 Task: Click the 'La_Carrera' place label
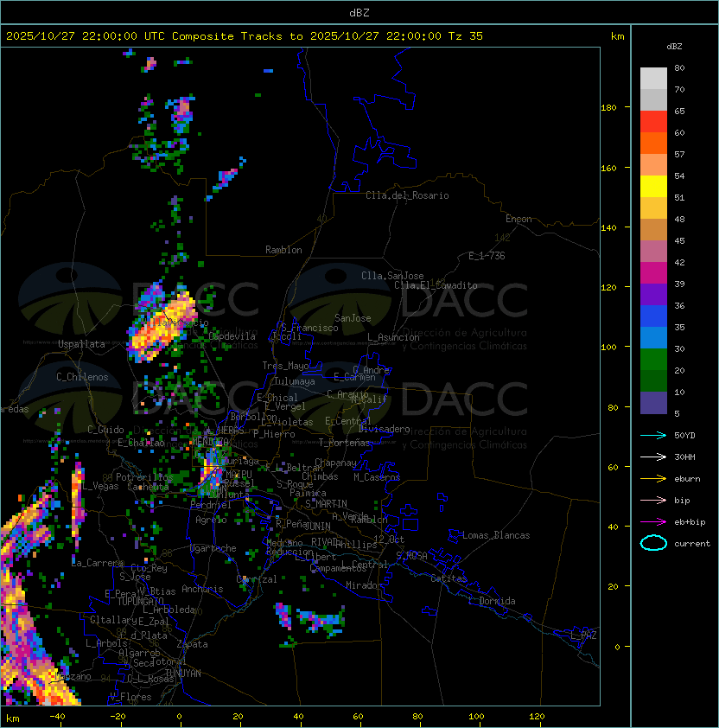98,563
